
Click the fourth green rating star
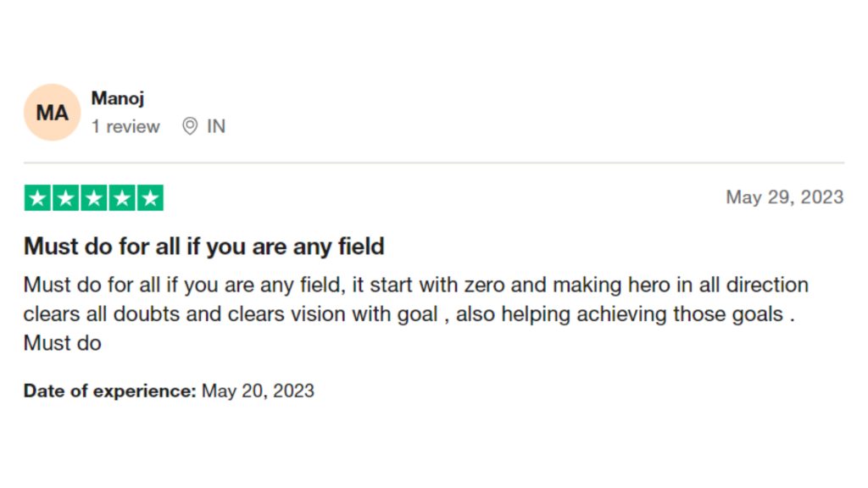(x=122, y=198)
